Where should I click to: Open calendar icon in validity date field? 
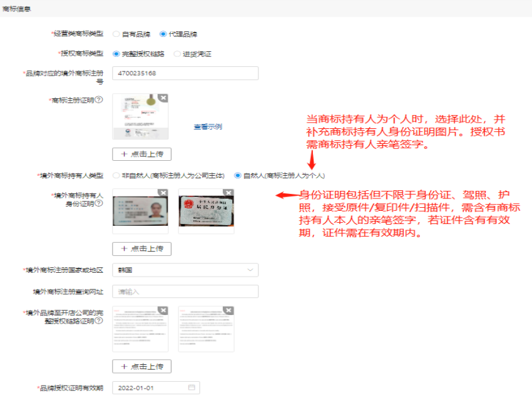(192, 388)
